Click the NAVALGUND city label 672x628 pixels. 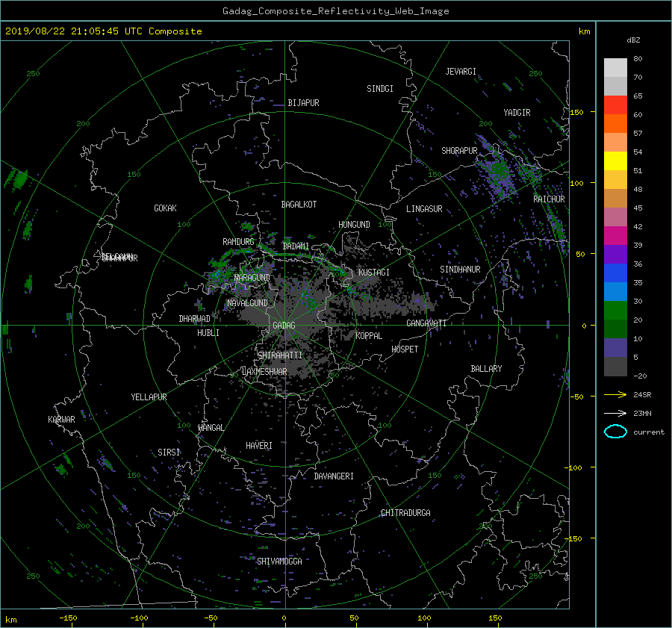(247, 303)
